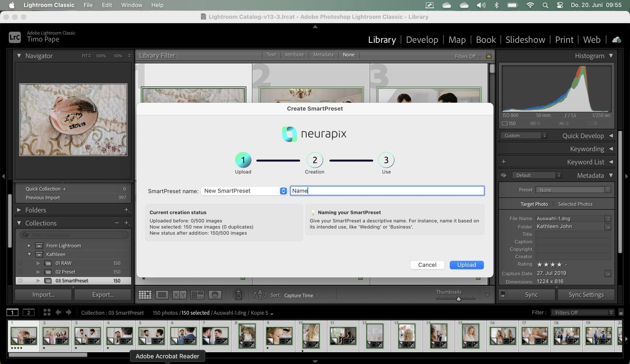The height and width of the screenshot is (364, 630).
Task: Switch to the Develop module
Action: (x=422, y=40)
